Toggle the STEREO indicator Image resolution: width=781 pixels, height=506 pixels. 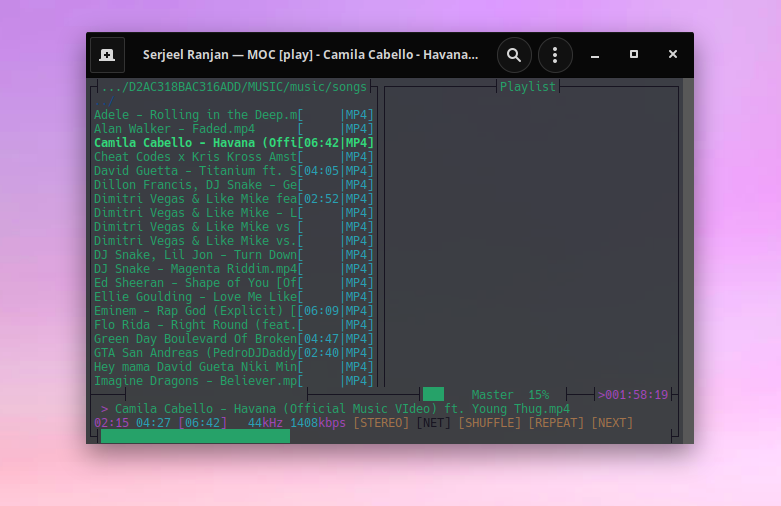381,423
